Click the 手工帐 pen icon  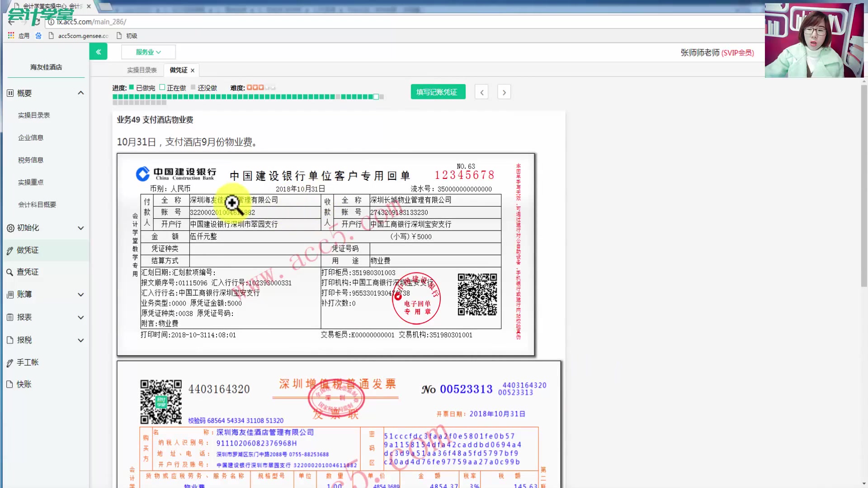(x=10, y=362)
